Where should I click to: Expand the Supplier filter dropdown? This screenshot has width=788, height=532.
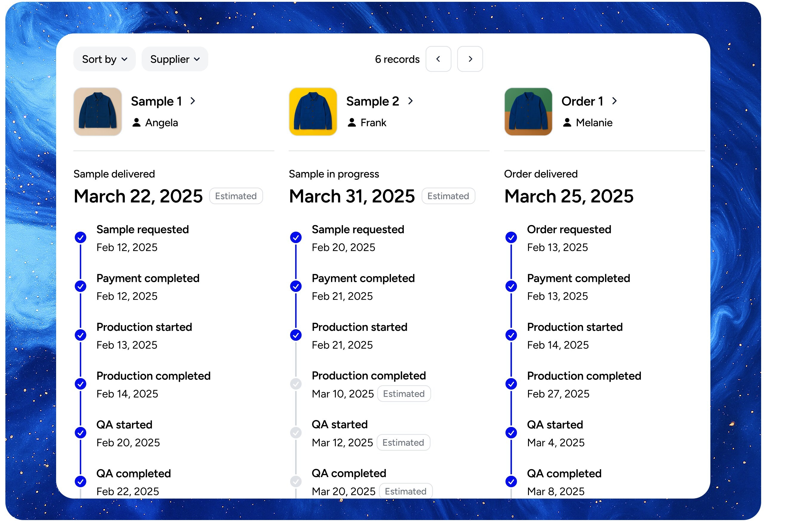(x=175, y=59)
